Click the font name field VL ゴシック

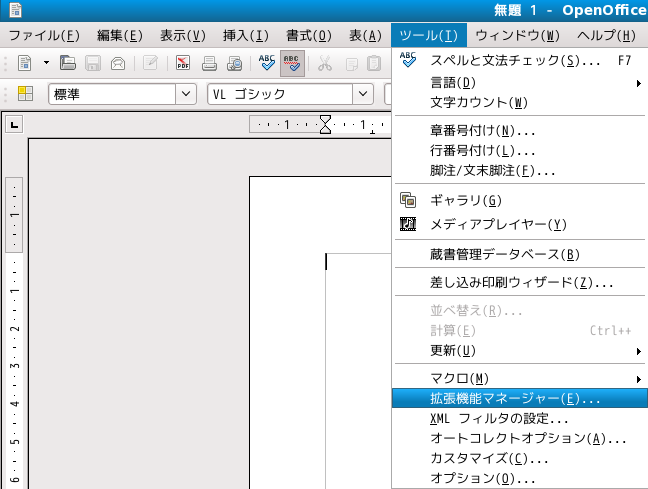pos(280,94)
